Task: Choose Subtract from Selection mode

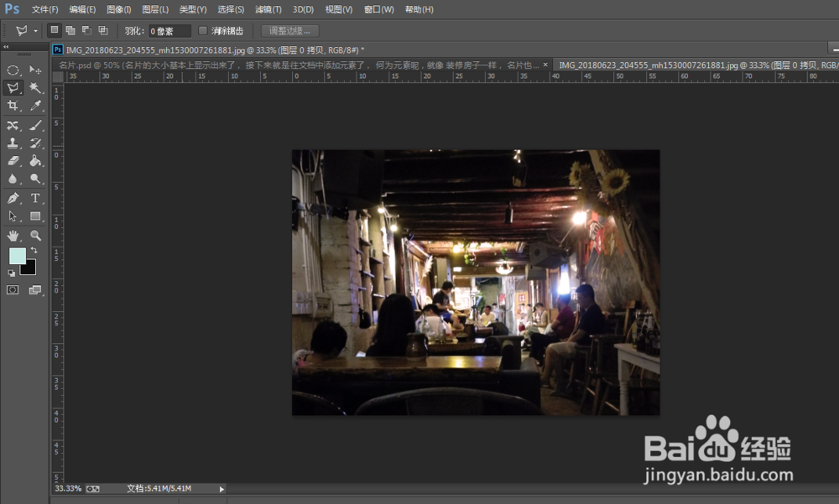Action: 86,30
